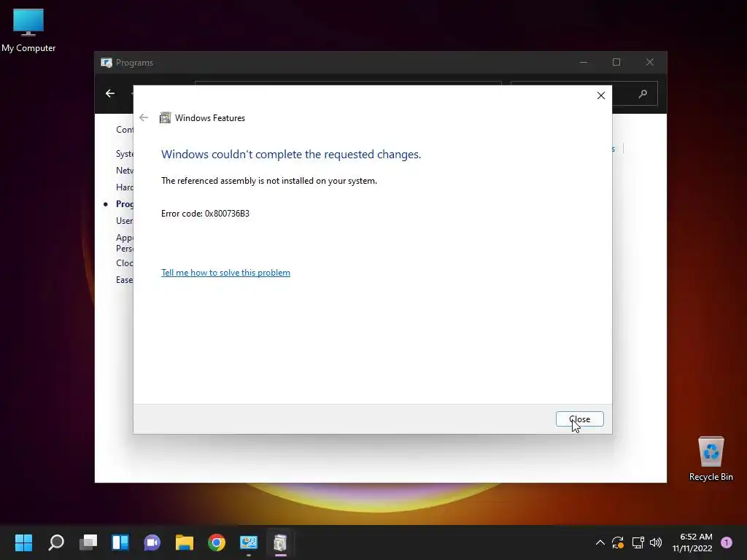Open the notification badge on taskbar
The height and width of the screenshot is (560, 747).
727,542
